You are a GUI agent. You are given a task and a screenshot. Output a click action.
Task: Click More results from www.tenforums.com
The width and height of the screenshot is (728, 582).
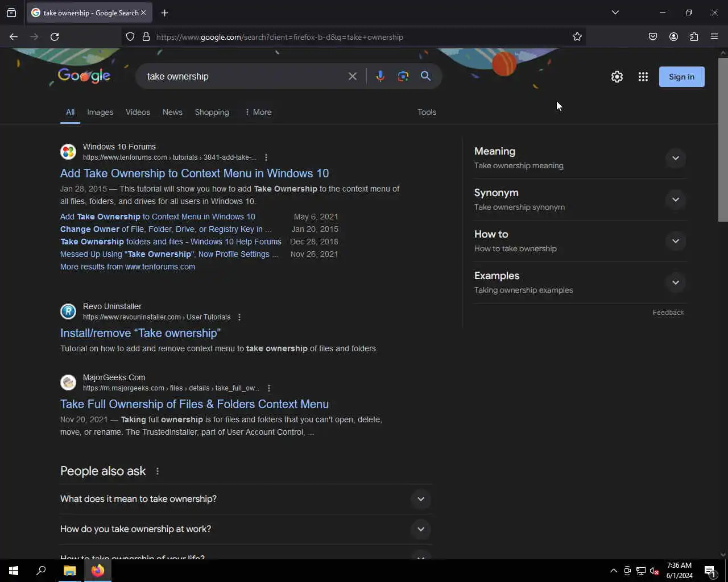tap(127, 267)
